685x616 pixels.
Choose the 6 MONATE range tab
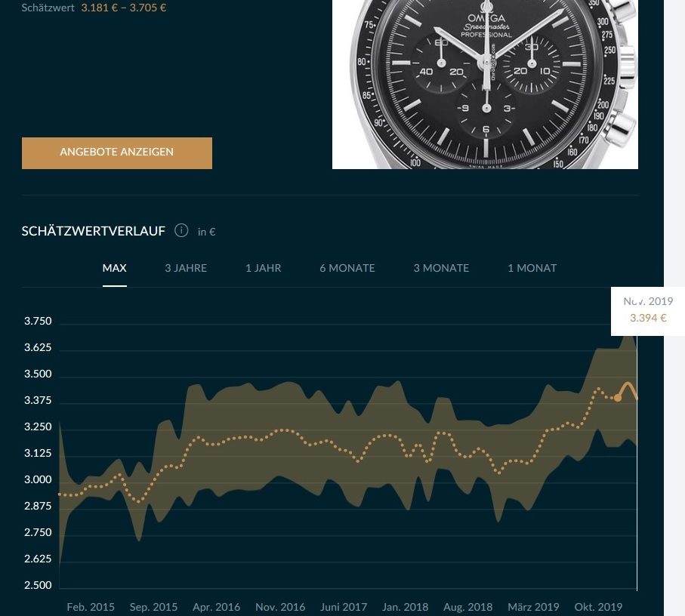[x=347, y=268]
